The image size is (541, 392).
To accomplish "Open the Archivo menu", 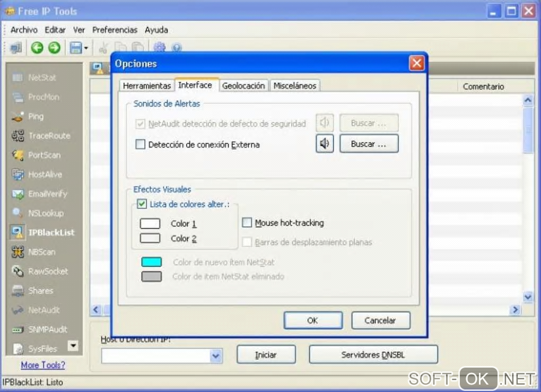I will coord(24,30).
